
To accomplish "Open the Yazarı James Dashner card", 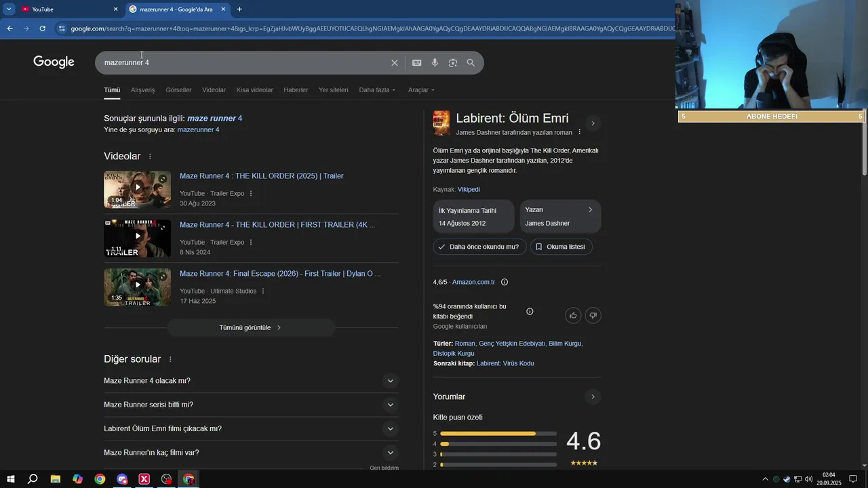I will pyautogui.click(x=560, y=216).
